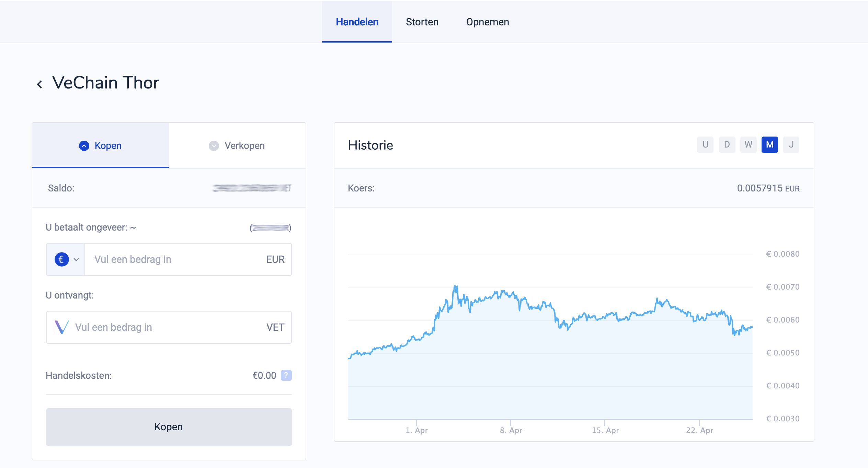868x468 pixels.
Task: Click the € 0.0080 price axis label
Action: coord(783,254)
